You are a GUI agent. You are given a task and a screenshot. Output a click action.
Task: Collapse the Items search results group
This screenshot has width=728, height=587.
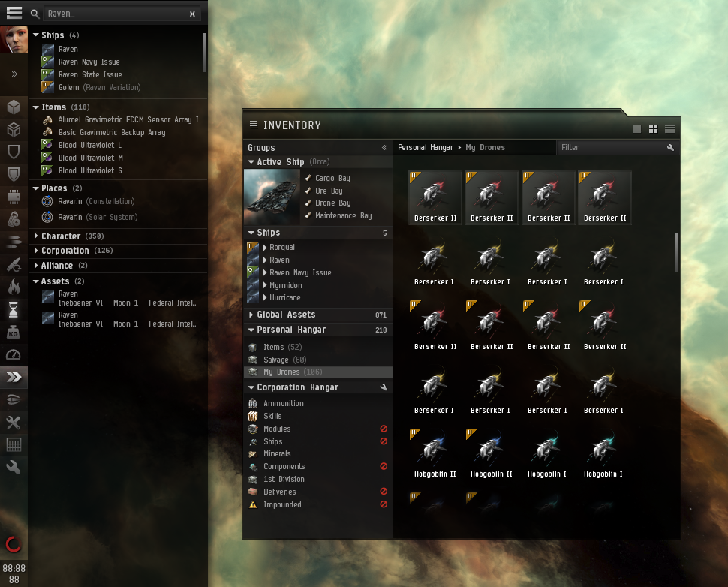(x=36, y=107)
